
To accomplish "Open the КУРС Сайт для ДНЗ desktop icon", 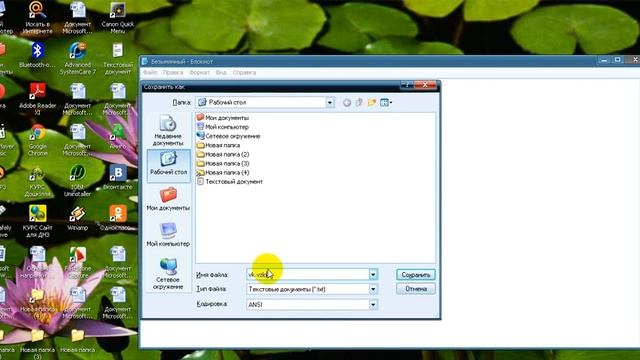I will pyautogui.click(x=37, y=222).
